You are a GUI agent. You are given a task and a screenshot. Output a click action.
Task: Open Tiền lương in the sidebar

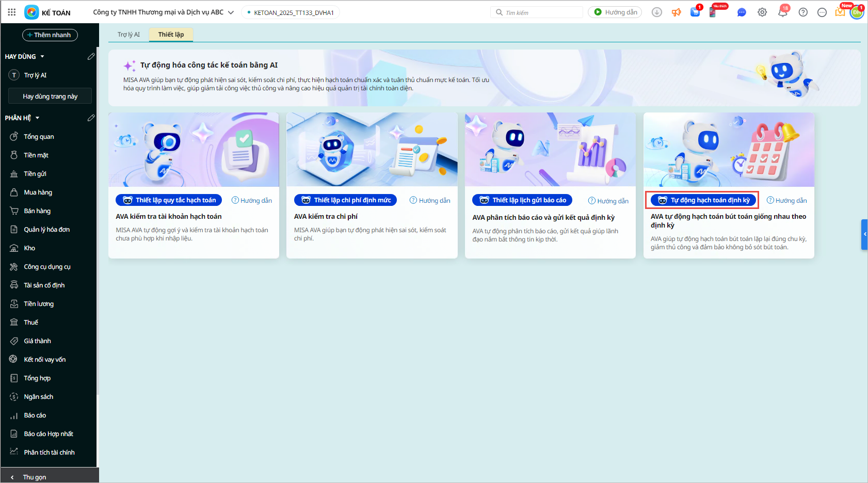pos(39,304)
